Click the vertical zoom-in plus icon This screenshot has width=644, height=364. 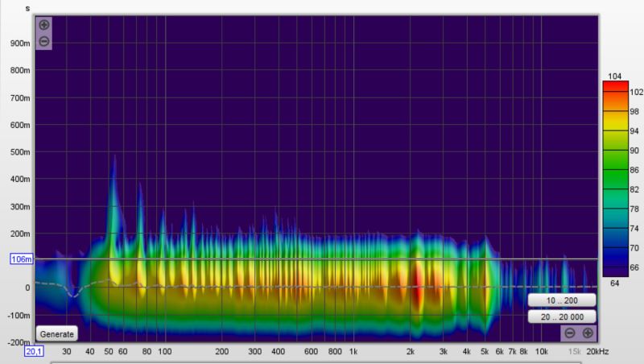tap(44, 25)
